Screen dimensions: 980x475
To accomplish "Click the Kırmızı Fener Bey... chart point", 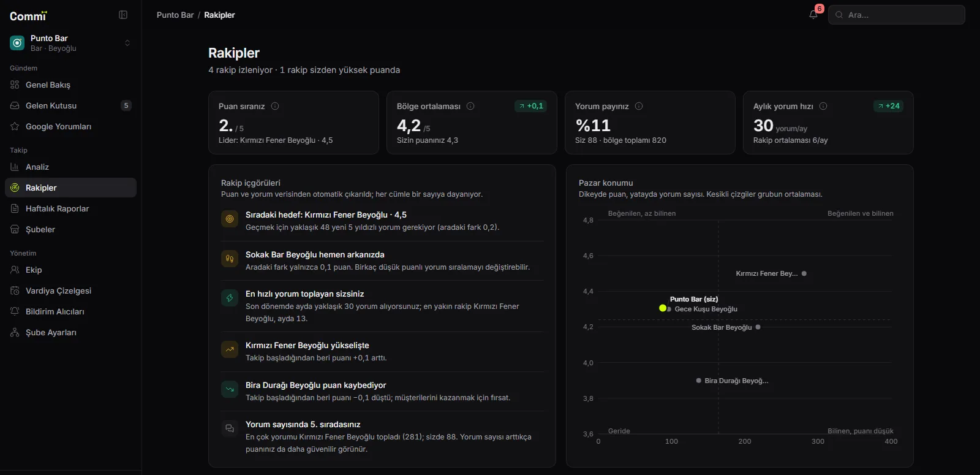I will point(804,273).
